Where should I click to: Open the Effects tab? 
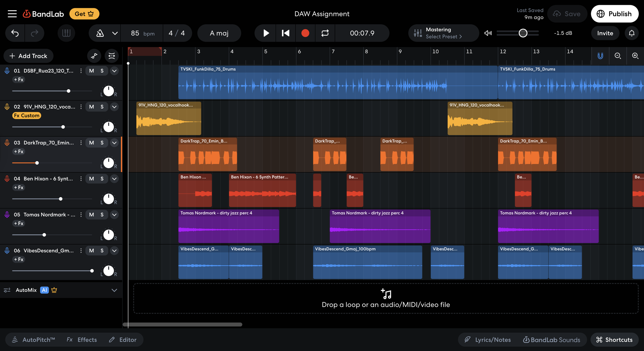(82, 340)
